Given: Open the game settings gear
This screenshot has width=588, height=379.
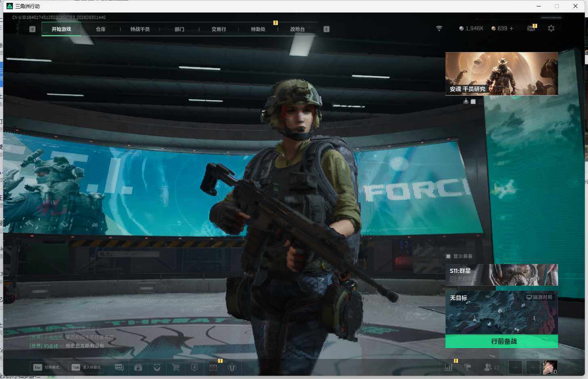Looking at the screenshot, I should coord(551,28).
